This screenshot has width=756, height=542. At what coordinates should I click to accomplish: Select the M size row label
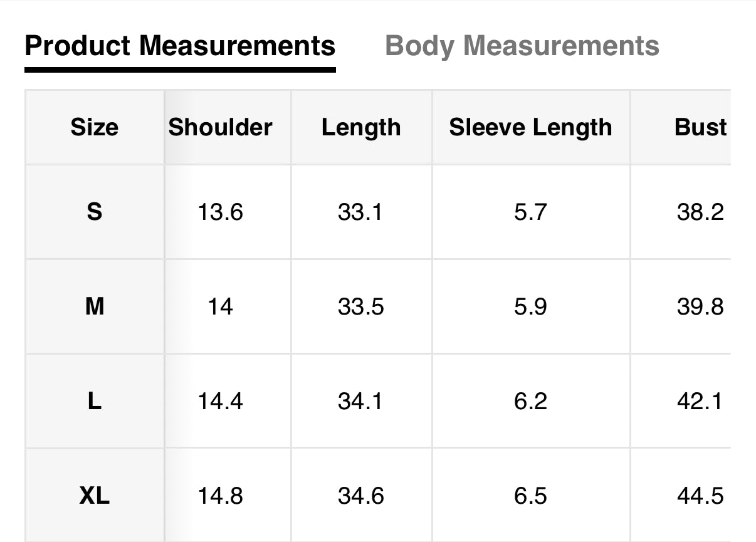point(94,307)
